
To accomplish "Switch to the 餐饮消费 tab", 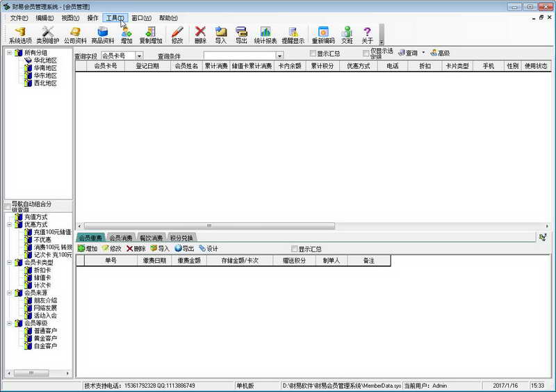I will point(151,238).
